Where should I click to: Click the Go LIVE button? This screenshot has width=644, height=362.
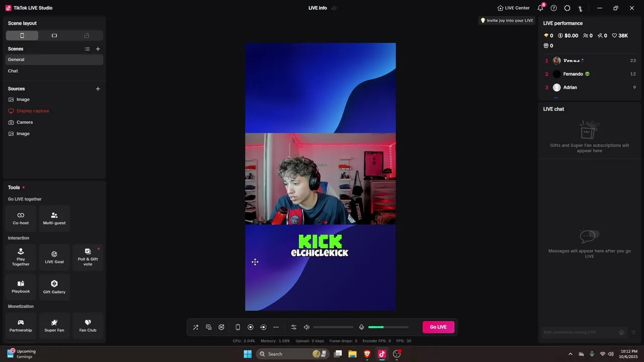(438, 327)
